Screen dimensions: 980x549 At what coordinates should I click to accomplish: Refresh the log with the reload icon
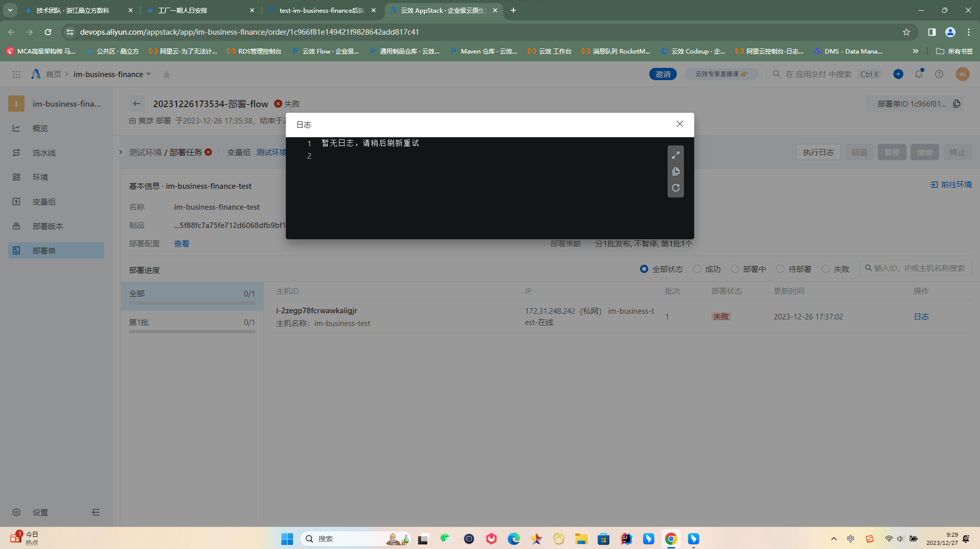point(676,188)
